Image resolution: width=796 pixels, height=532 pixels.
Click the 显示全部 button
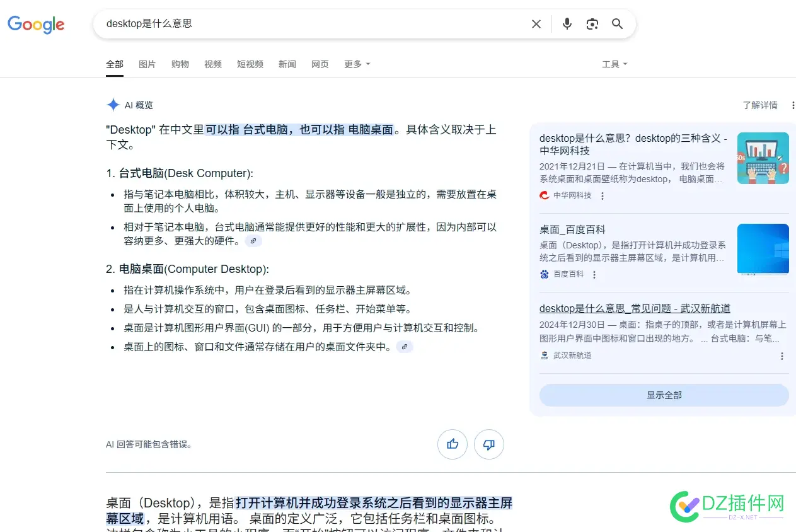pos(664,395)
